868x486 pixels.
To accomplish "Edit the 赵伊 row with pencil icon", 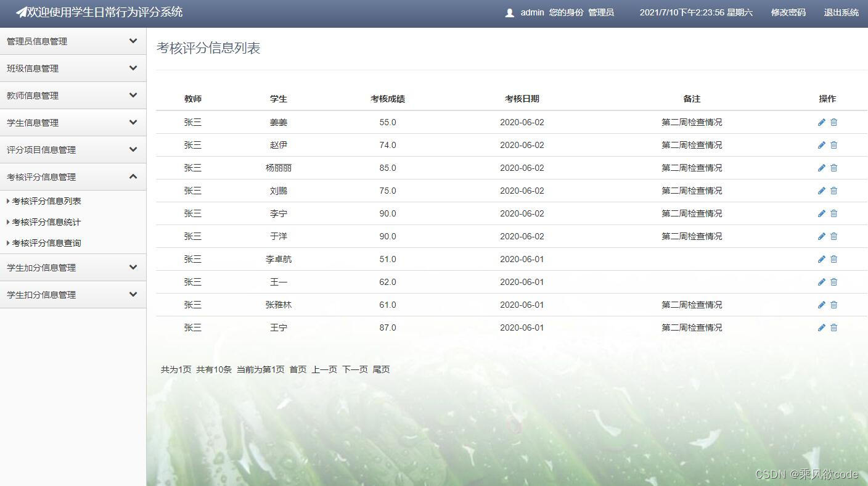I will [821, 145].
